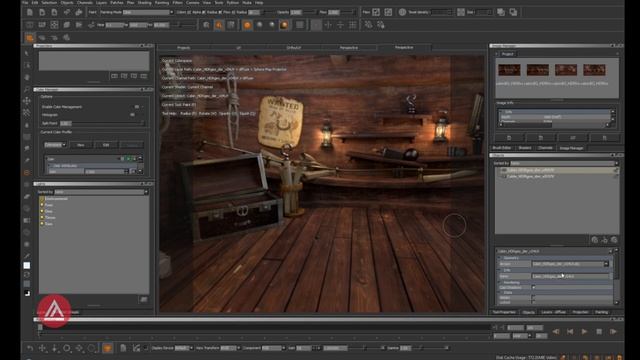The height and width of the screenshot is (360, 640).
Task: Open the Geometry version dropdown in properties
Action: (571, 264)
